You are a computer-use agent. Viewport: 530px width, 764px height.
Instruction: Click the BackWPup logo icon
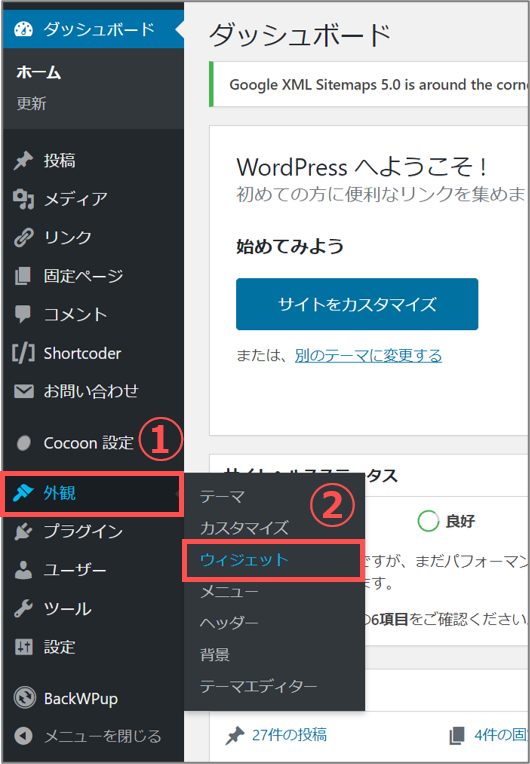pyautogui.click(x=24, y=698)
